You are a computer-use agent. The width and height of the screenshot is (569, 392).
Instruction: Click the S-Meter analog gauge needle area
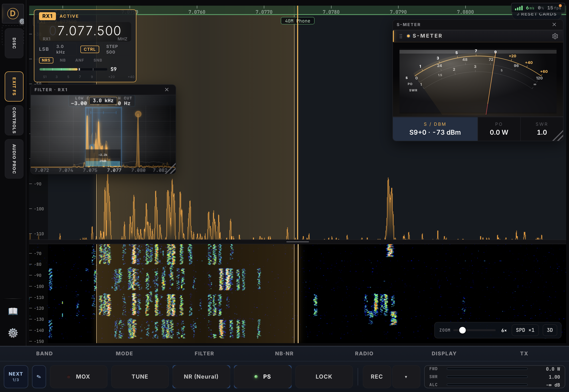[x=478, y=82]
